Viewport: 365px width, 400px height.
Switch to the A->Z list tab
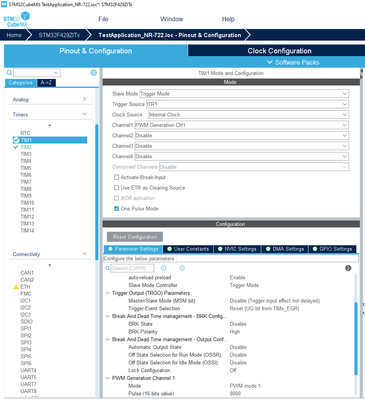(x=46, y=83)
